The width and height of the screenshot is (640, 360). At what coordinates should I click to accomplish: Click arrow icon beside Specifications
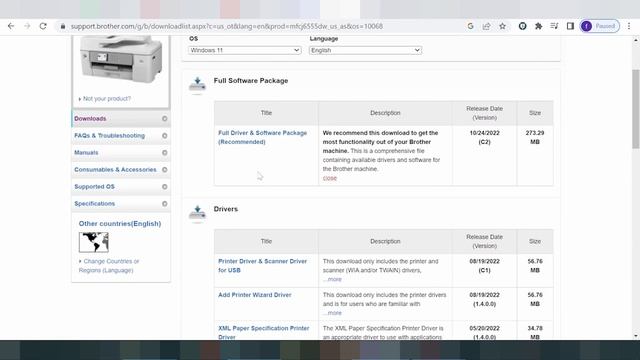click(164, 204)
